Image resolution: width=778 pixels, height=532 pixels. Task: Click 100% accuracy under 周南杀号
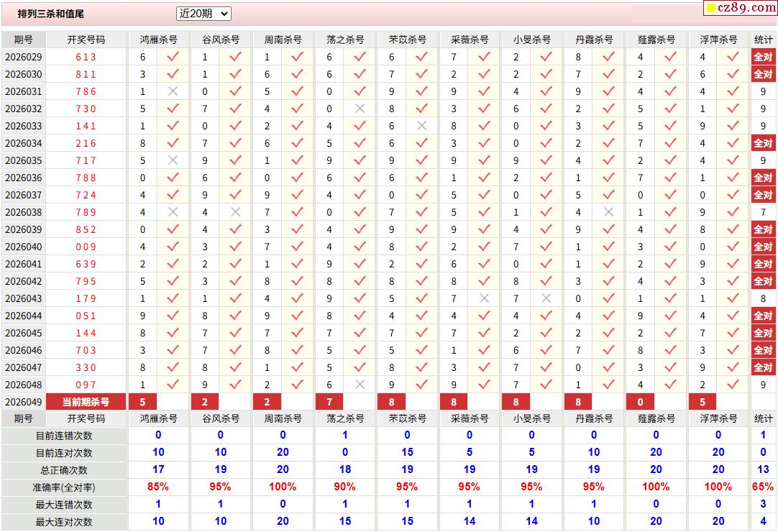coord(283,487)
